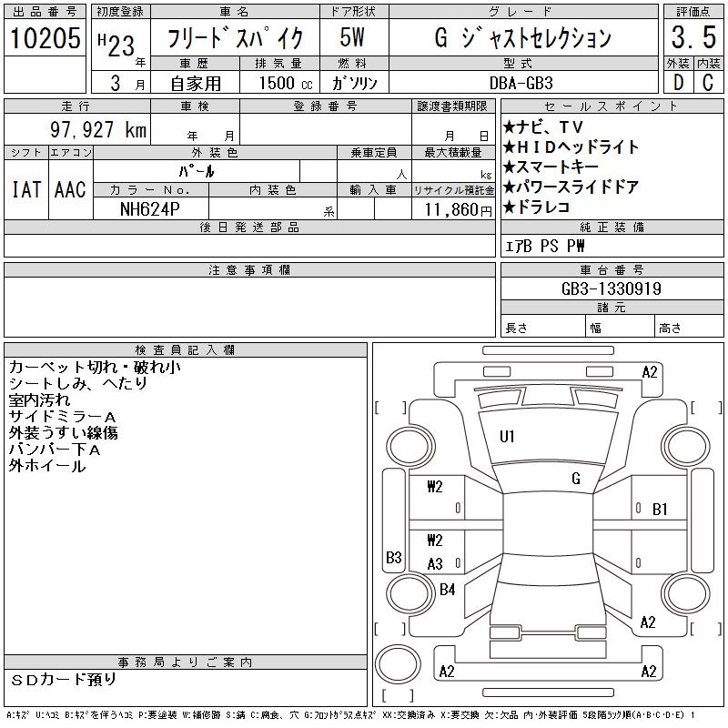Click the IAT shift type cell
Screen dimensions: 728x728
[x=25, y=189]
